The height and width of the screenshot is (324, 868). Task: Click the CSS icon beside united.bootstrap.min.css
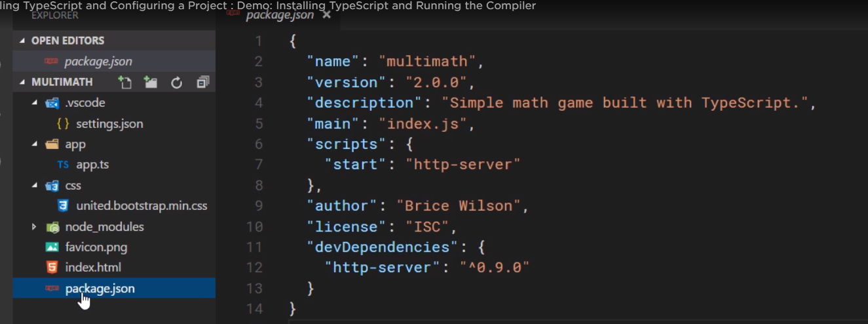point(63,206)
